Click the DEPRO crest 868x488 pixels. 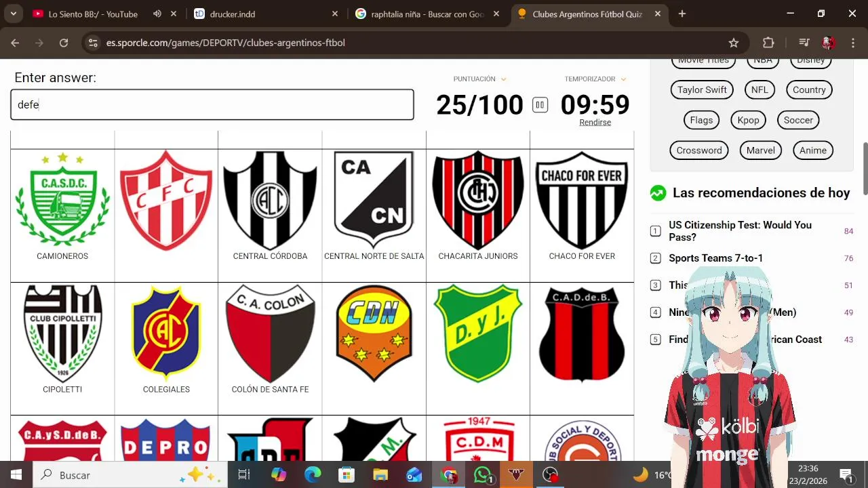pos(166,439)
